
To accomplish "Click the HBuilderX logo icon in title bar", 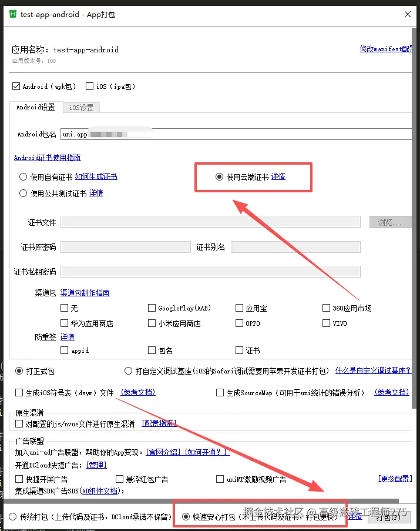I will [x=13, y=14].
